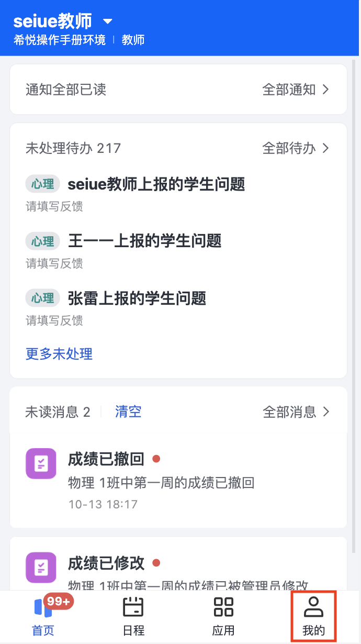Expand the seiue教师 account dropdown arrow
This screenshot has width=361, height=644.
point(108,21)
